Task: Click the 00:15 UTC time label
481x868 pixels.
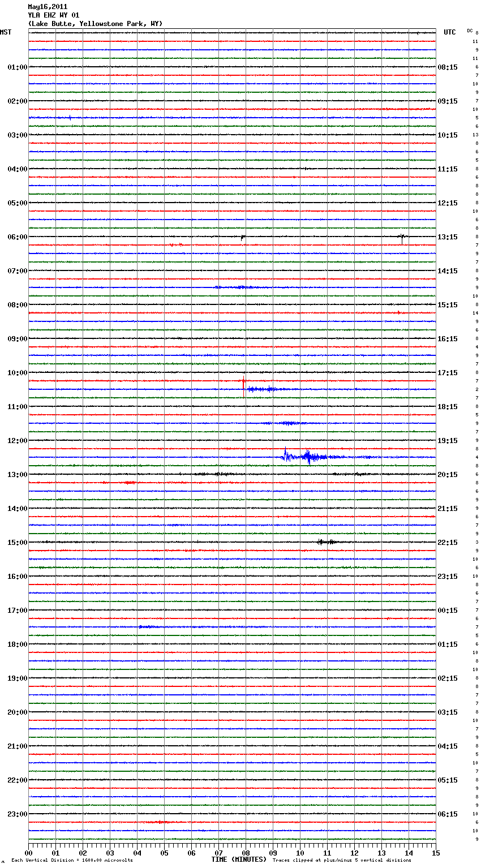Action: click(x=448, y=611)
